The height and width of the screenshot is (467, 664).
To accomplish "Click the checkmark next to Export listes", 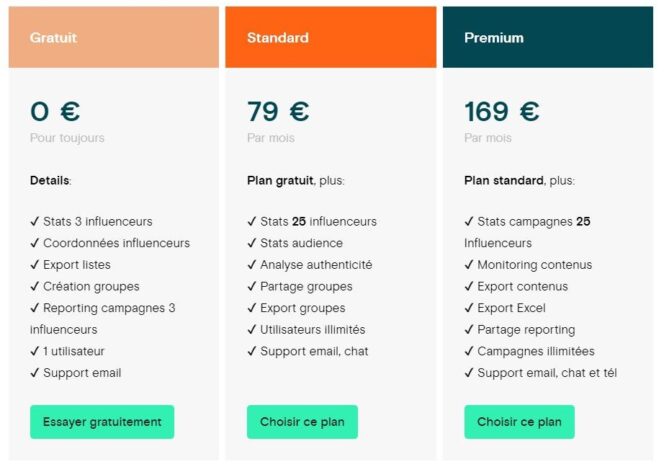I will click(35, 265).
